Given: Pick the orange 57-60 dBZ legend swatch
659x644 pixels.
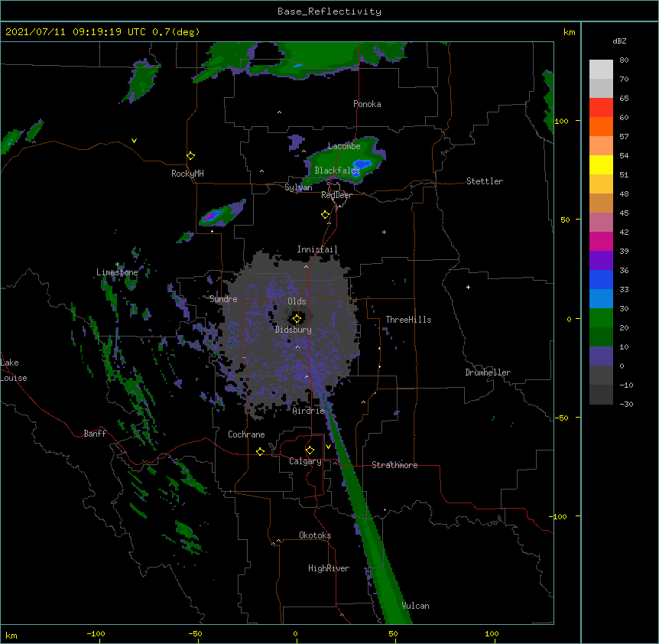Looking at the screenshot, I should pos(601,126).
